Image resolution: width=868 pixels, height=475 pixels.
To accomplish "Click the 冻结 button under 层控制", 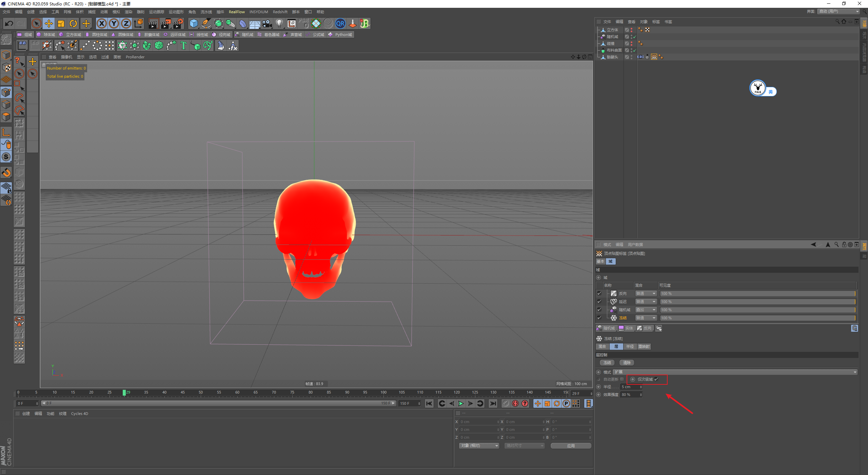I will coord(607,363).
